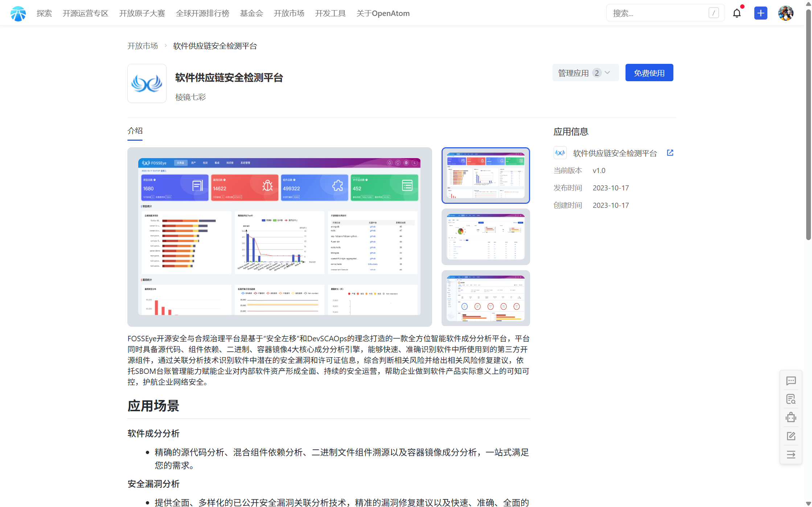Click small app logo in 应用信息

[560, 153]
